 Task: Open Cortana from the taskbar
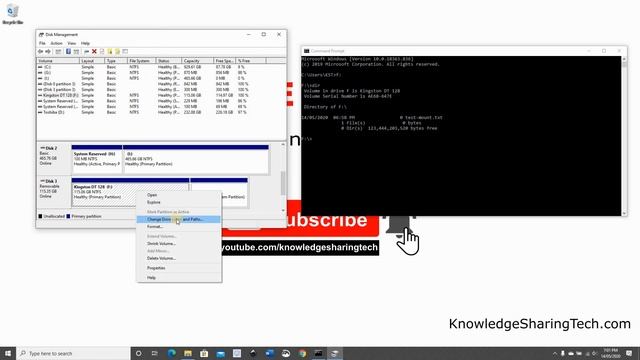(138, 353)
